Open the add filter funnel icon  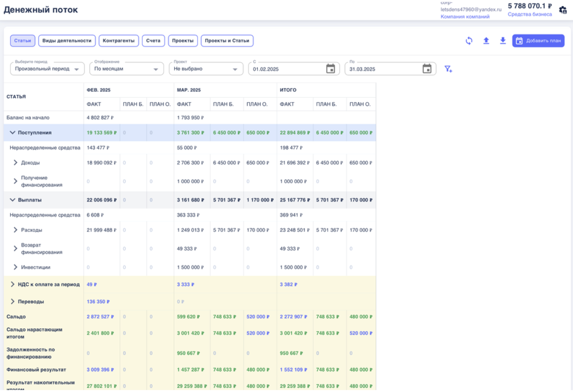point(448,69)
